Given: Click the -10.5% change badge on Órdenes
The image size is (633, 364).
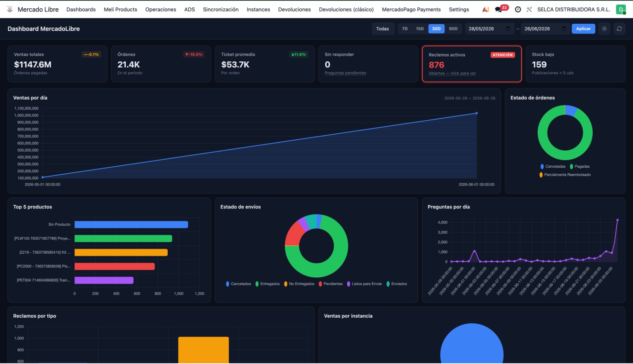Looking at the screenshot, I should 194,55.
